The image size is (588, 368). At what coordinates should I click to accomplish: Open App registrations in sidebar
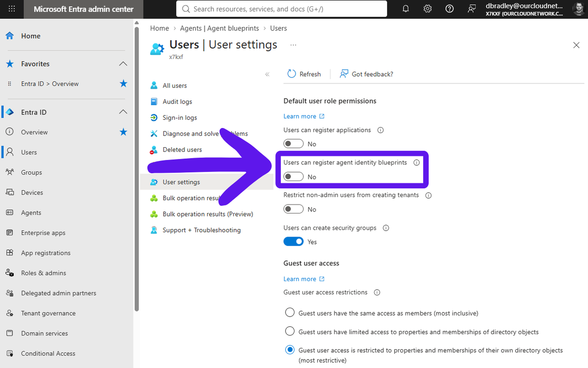coord(46,253)
